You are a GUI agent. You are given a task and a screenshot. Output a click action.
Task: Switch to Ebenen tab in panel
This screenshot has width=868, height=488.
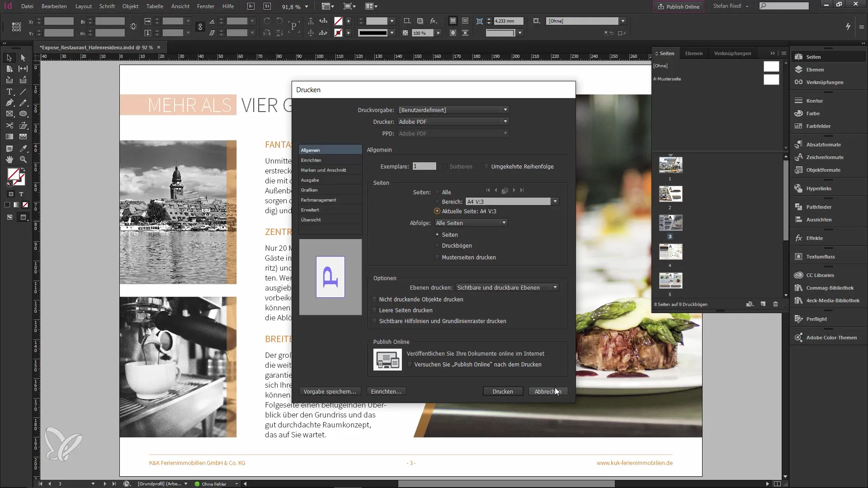pos(694,53)
